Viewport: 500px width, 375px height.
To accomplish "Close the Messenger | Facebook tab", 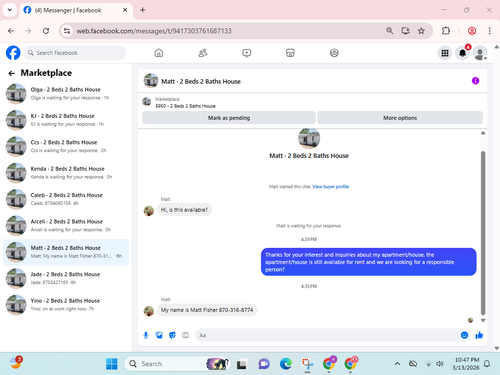I will pyautogui.click(x=125, y=10).
